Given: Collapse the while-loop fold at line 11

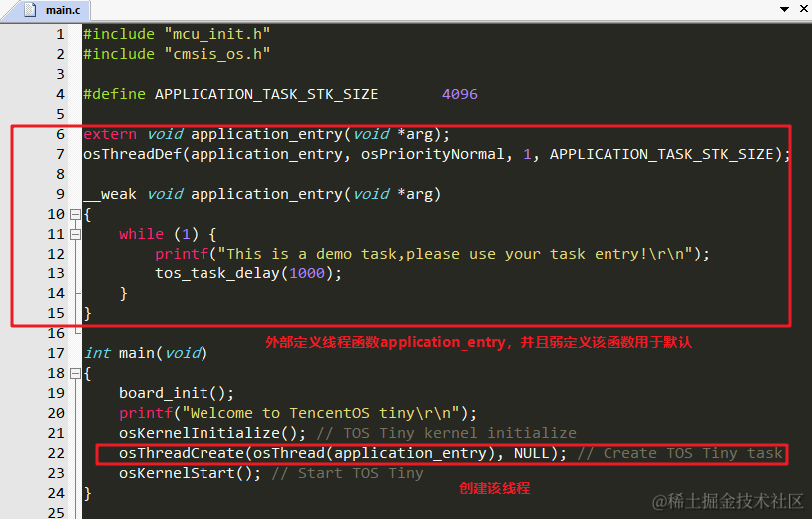Looking at the screenshot, I should click(x=75, y=235).
